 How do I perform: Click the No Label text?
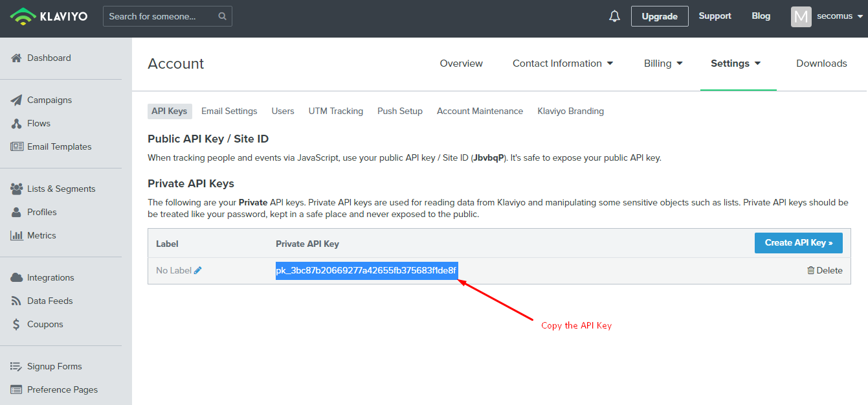(173, 270)
